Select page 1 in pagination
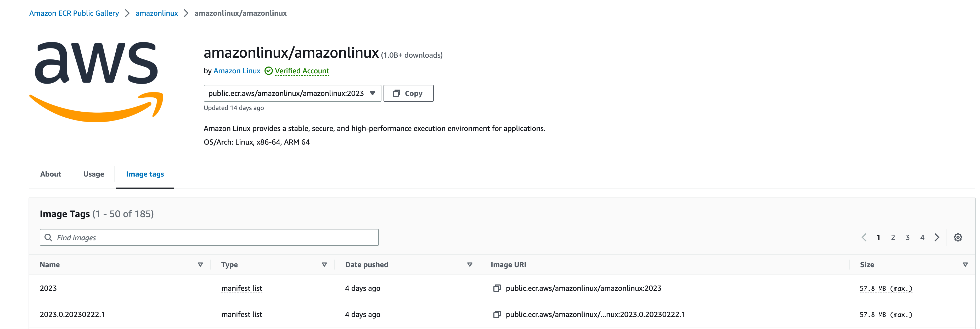This screenshot has width=980, height=329. (878, 237)
